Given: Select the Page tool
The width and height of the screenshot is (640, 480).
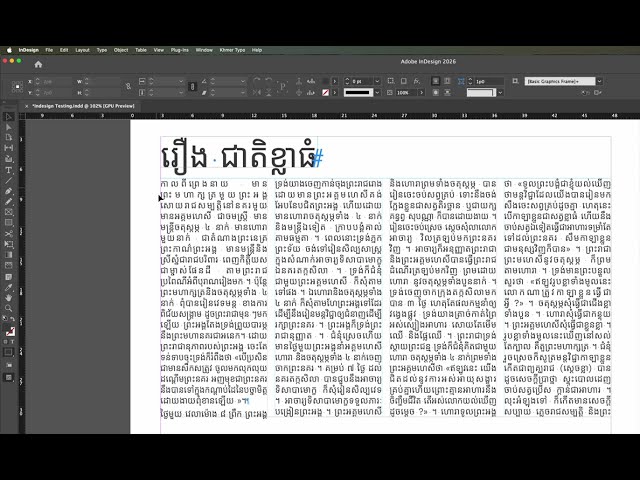Looking at the screenshot, I should point(9,138).
